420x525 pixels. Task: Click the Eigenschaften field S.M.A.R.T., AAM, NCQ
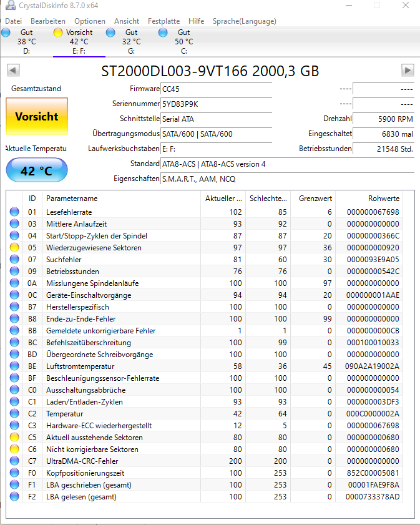288,179
